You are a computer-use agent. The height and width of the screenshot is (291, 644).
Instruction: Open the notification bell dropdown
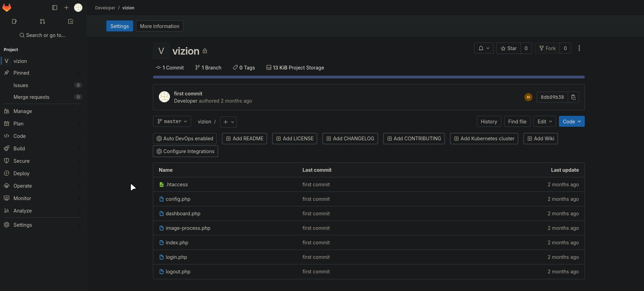coord(483,48)
